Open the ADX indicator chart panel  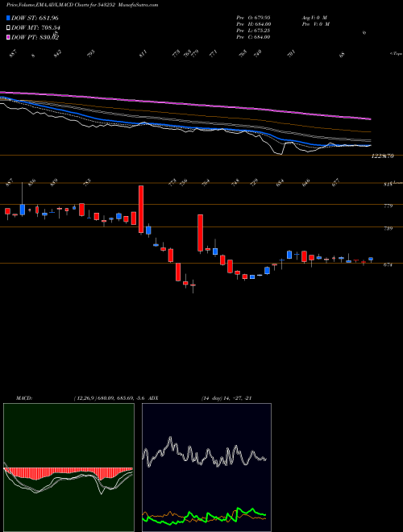(x=206, y=468)
